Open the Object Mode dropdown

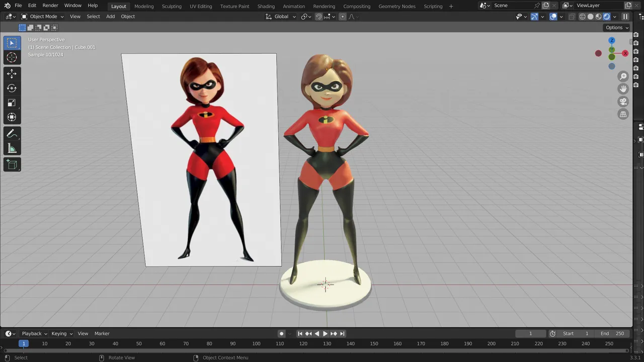[42, 17]
